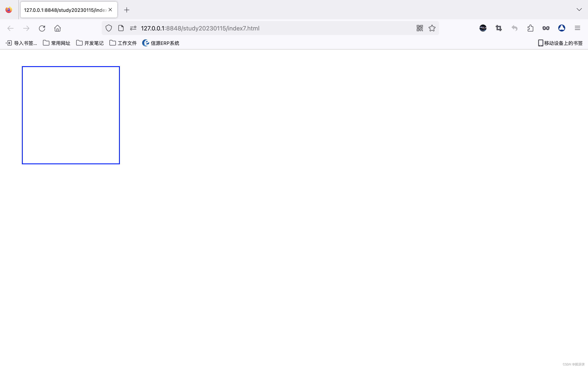Open the 信源ERP系统 bookmark
The image size is (588, 368).
[161, 43]
